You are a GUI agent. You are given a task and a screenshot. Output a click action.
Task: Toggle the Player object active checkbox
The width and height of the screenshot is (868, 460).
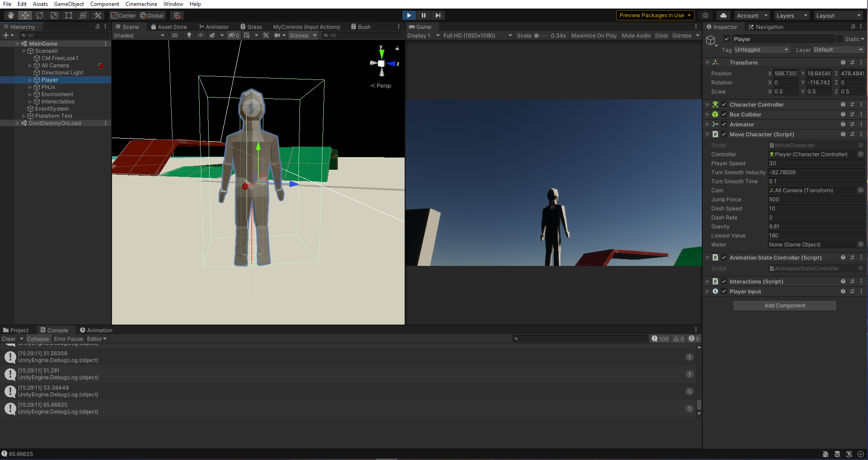point(727,39)
